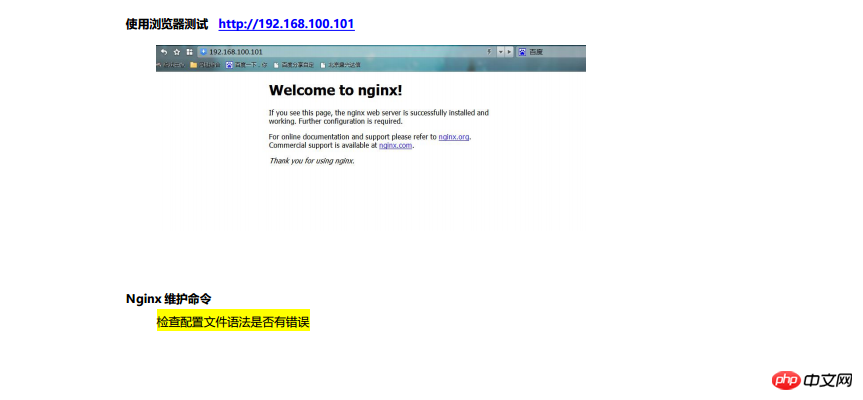The height and width of the screenshot is (400, 863).
Task: Click the 使用浏览器测试 label
Action: [167, 24]
